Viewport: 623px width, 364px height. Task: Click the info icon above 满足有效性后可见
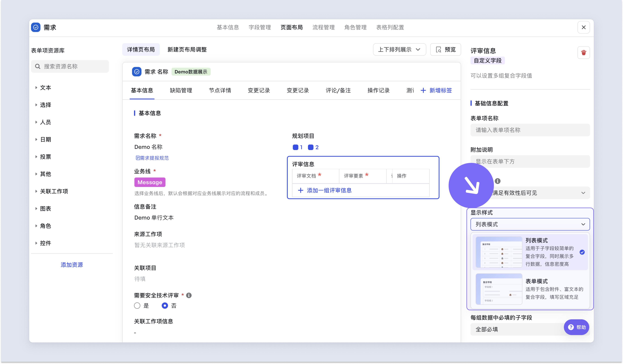click(x=497, y=181)
